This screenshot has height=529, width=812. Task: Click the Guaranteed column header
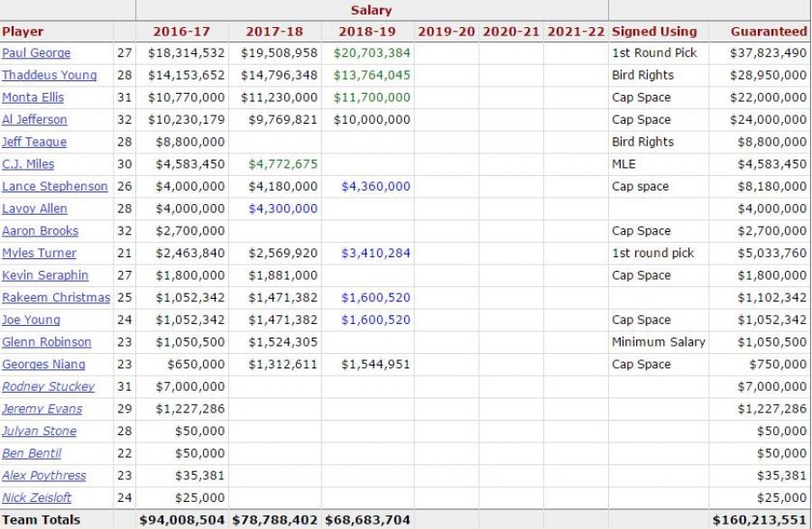click(769, 32)
